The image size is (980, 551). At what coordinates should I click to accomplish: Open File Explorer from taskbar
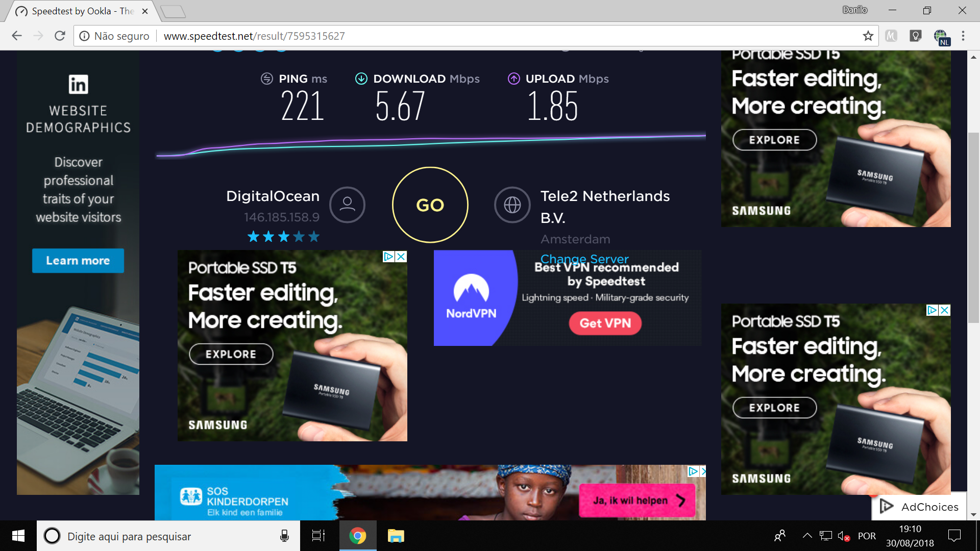pos(396,536)
